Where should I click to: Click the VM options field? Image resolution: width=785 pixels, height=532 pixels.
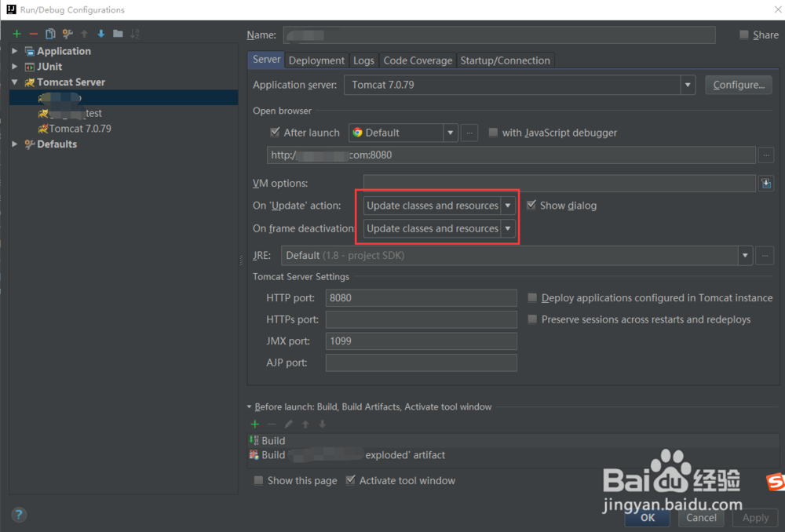point(559,184)
